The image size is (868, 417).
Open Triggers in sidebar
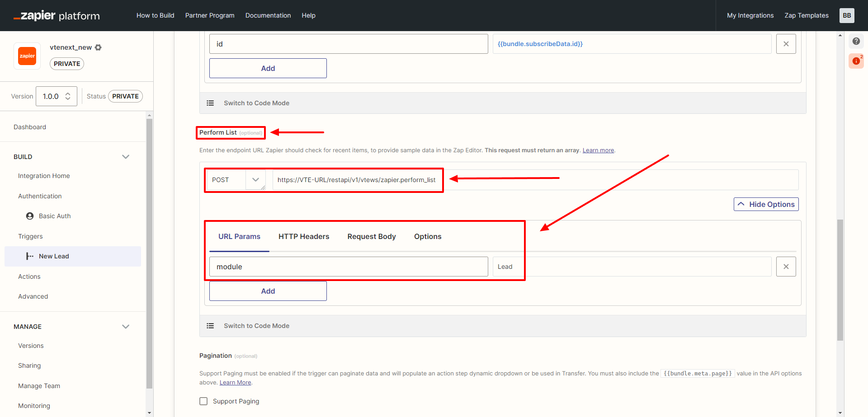30,236
